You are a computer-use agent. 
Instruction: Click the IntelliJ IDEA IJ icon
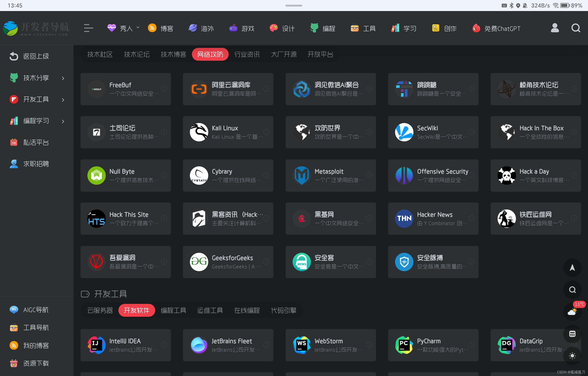click(96, 345)
